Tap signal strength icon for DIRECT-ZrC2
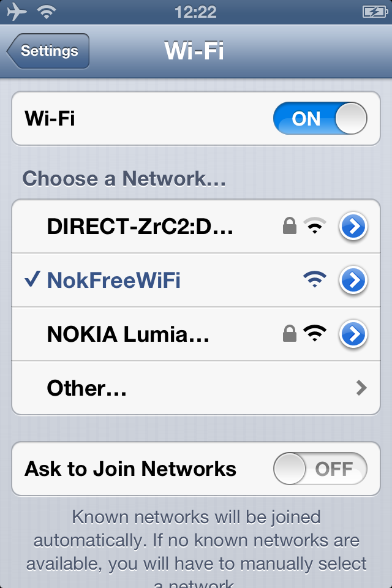The width and height of the screenshot is (392, 588). click(315, 225)
